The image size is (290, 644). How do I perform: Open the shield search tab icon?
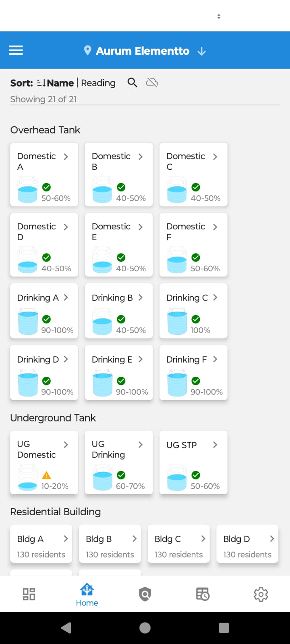point(145,594)
